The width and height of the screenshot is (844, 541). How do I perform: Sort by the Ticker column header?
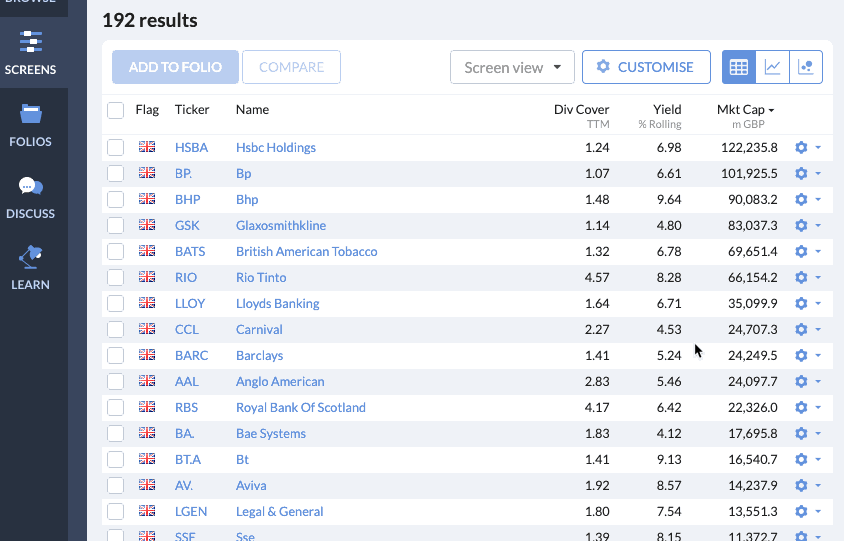click(192, 110)
